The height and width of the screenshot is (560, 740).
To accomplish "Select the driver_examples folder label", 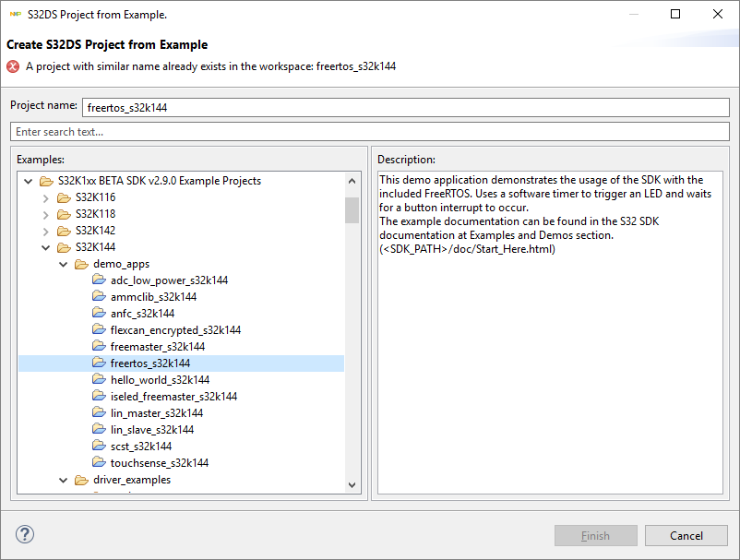I will click(x=132, y=480).
